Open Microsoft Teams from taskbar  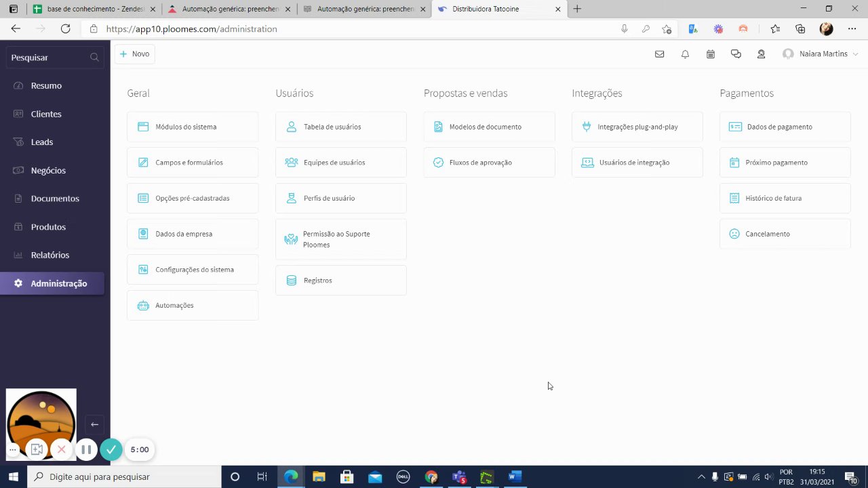(x=458, y=477)
